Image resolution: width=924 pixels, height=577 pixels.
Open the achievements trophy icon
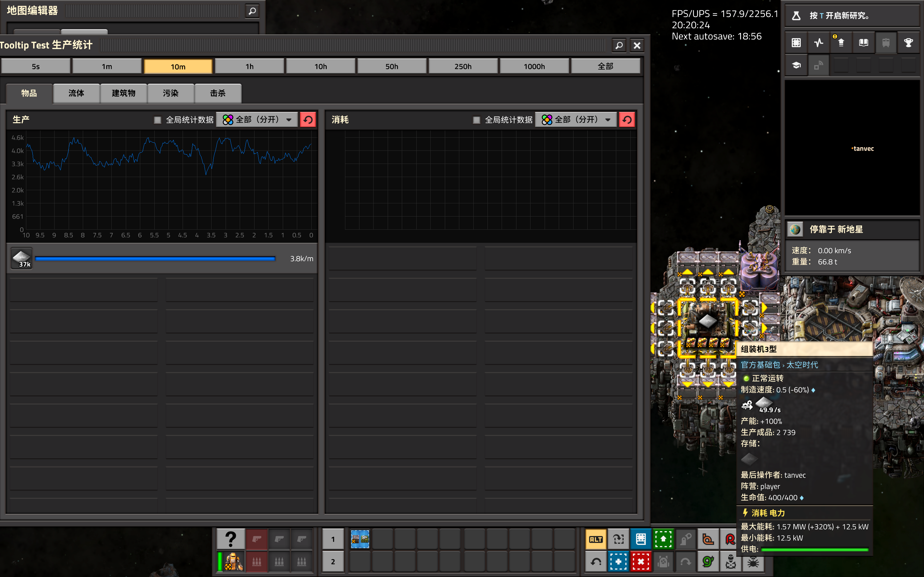908,42
